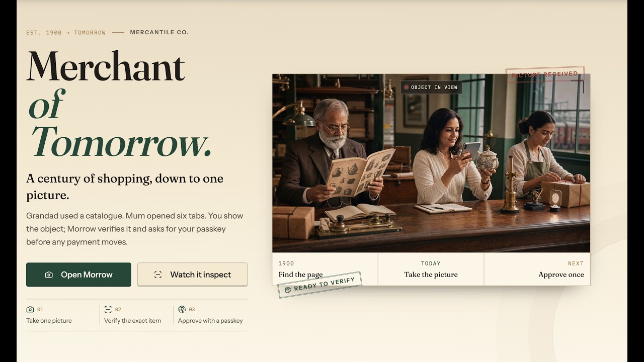Viewport: 644px width, 362px height.
Task: Click the "EST. 1900 → TOMORROW" label
Action: click(x=66, y=33)
